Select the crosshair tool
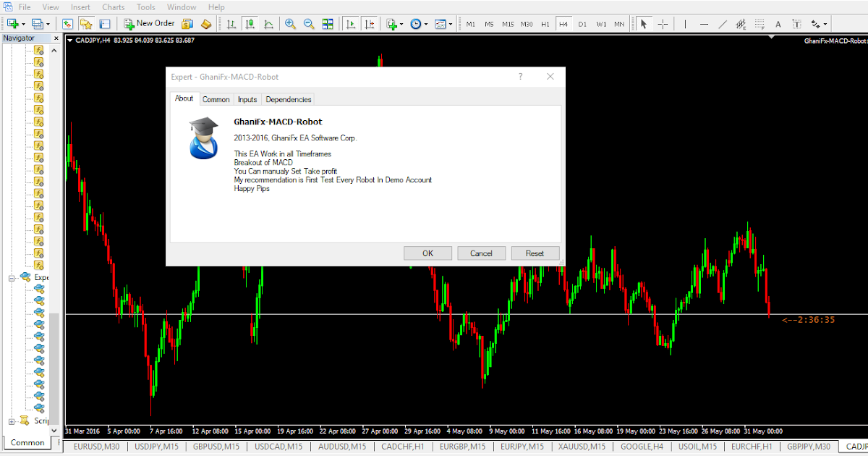Viewport: 868px width, 456px height. 663,24
